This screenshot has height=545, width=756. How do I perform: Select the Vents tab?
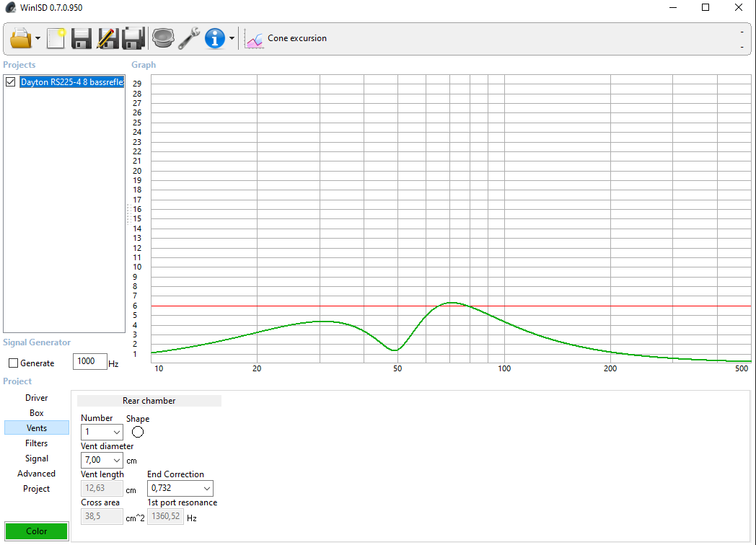[x=37, y=428]
